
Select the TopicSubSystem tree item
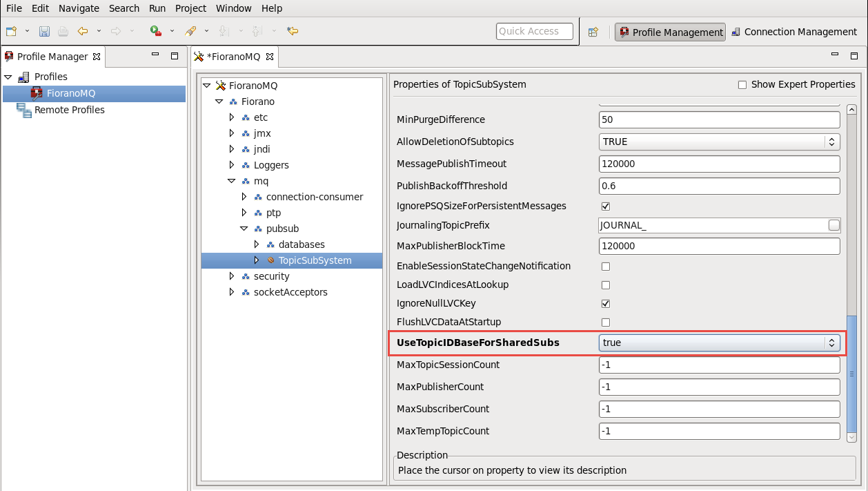click(315, 260)
